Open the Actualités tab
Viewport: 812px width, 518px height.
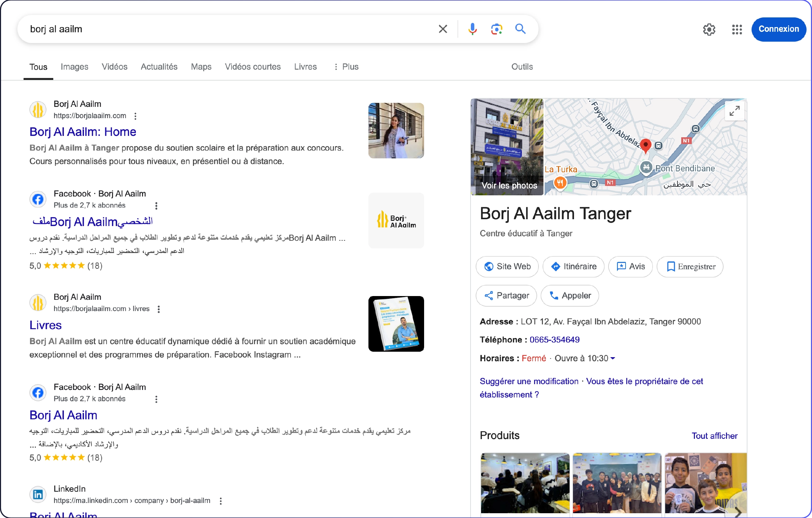[159, 67]
